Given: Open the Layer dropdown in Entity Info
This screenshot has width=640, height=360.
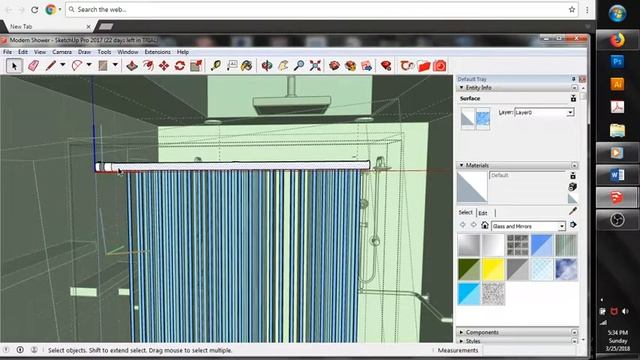Looking at the screenshot, I should pos(570,112).
